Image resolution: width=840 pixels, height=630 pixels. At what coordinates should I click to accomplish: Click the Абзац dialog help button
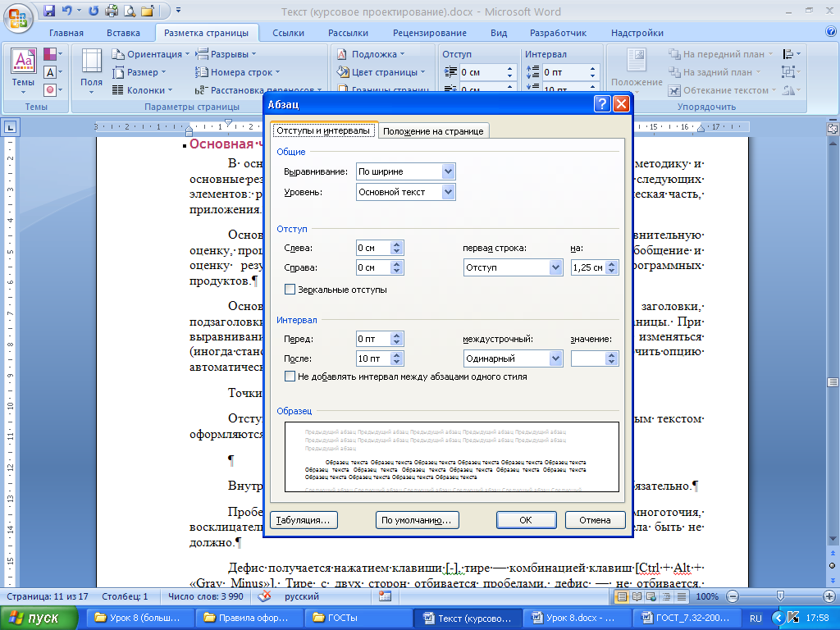[602, 104]
